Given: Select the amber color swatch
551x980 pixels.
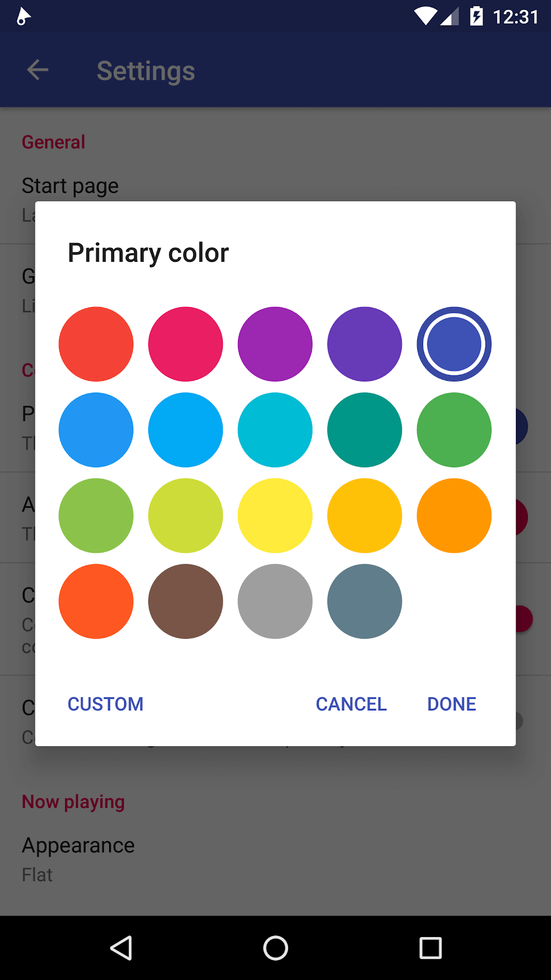Looking at the screenshot, I should [x=364, y=515].
